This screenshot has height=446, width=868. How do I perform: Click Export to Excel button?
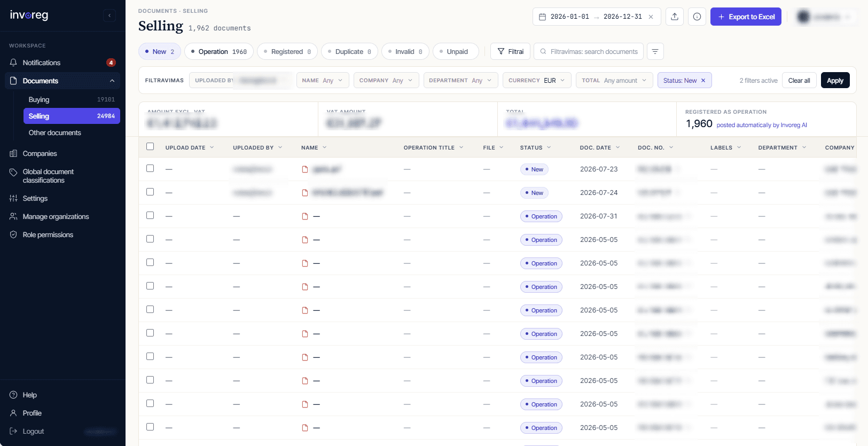[x=746, y=17]
